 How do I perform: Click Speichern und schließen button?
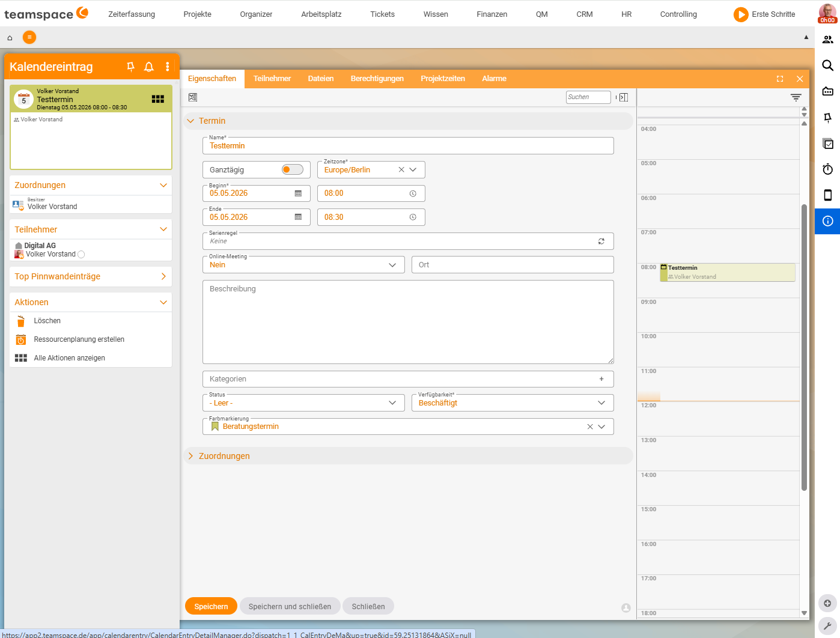tap(290, 607)
